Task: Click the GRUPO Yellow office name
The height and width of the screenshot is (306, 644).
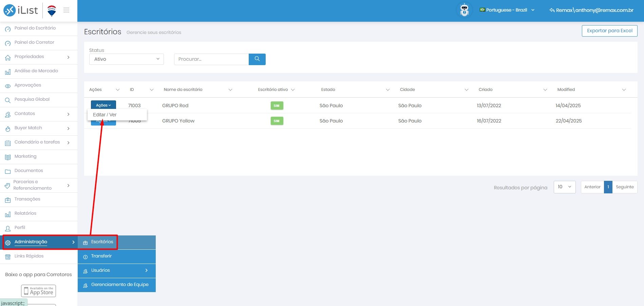Action: [178, 121]
